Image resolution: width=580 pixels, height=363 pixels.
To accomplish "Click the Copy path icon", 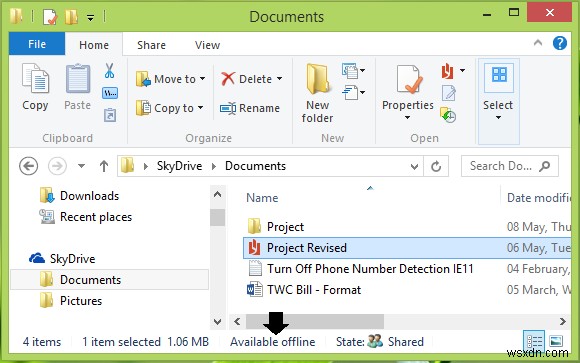I will (110, 93).
